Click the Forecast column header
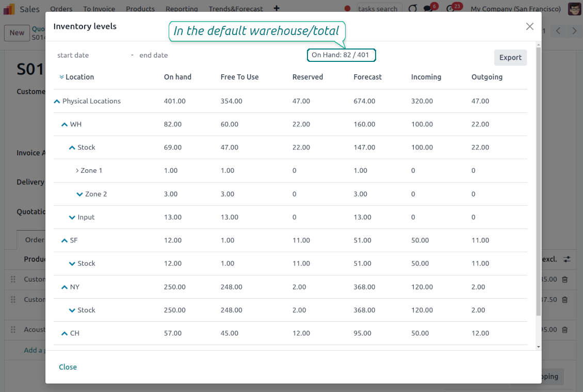583x392 pixels. [367, 77]
